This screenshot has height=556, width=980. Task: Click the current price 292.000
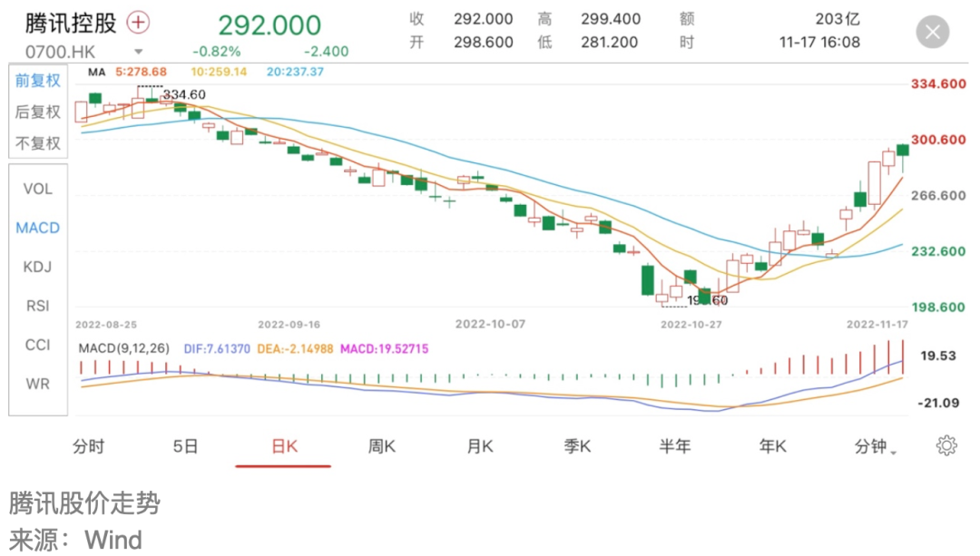[x=269, y=25]
